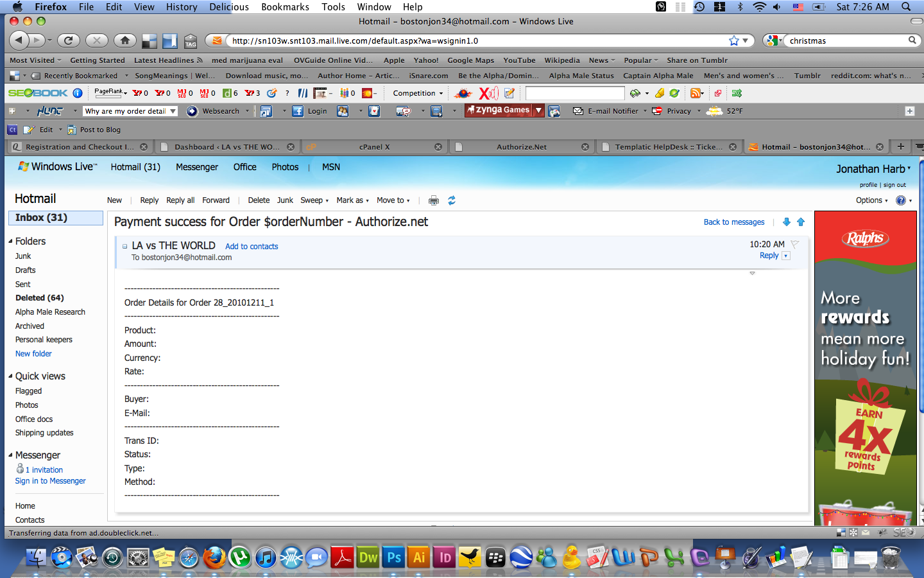The width and height of the screenshot is (924, 578).
Task: Reload the page with the Firefox refresh button
Action: point(68,40)
